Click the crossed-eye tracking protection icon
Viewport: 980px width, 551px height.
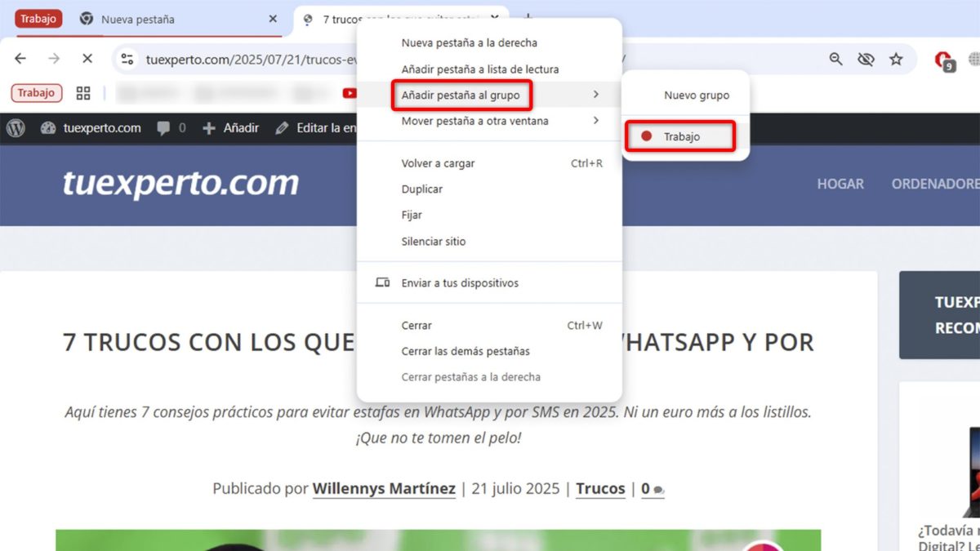[x=866, y=59]
